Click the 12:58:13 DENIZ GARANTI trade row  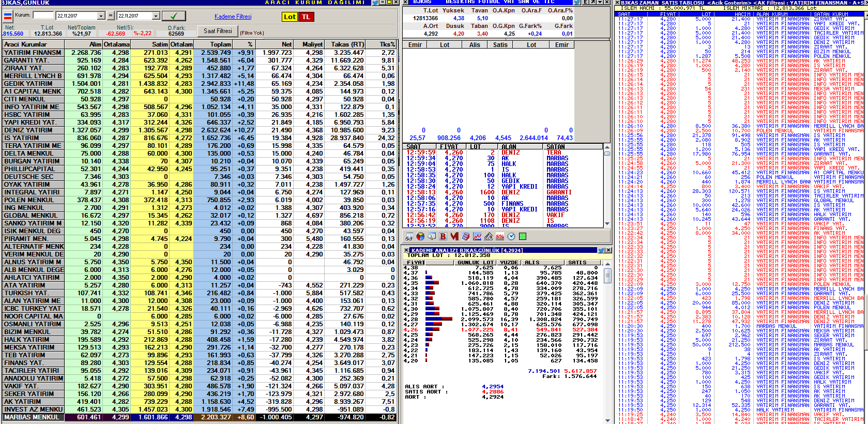coord(502,192)
